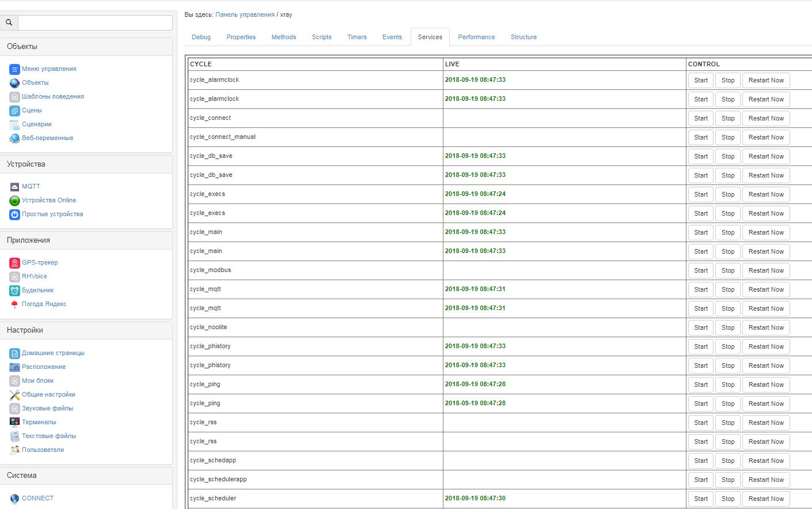Screen dimensions: 812x509
Task: Collapse the Устройства section header
Action: 86,164
